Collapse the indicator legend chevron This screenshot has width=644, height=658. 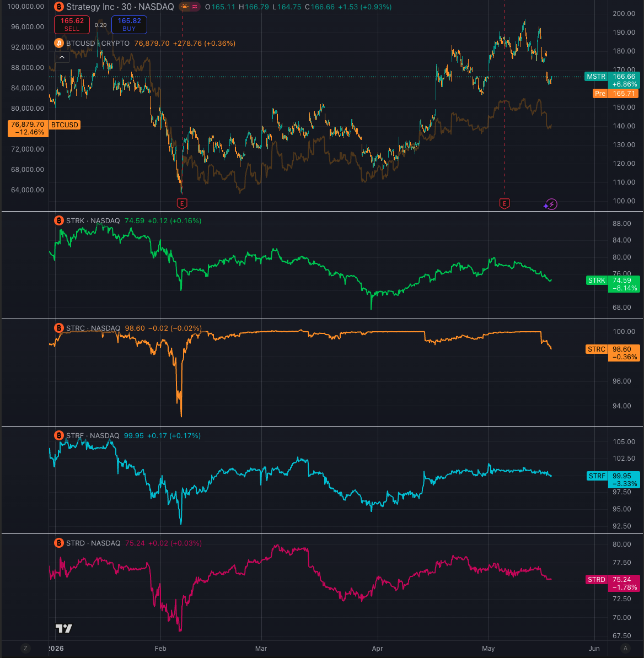(62, 57)
